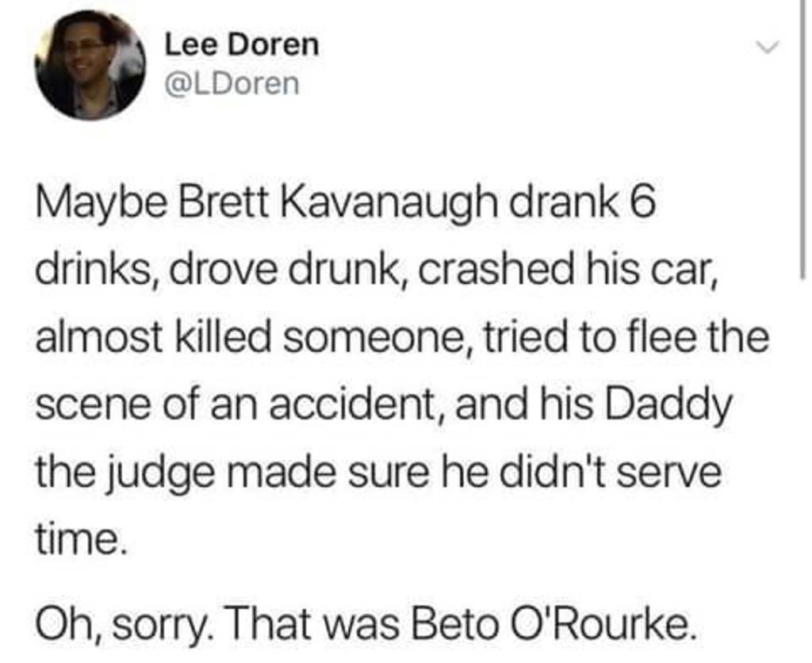
Task: Click the line "the judge made sure he didn't serve"
Action: point(377,474)
